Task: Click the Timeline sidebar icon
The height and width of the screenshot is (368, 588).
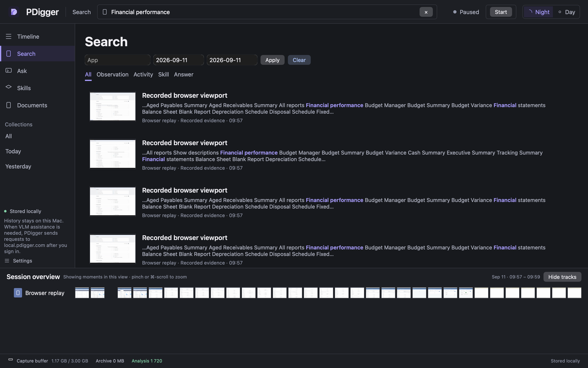Action: pos(9,37)
